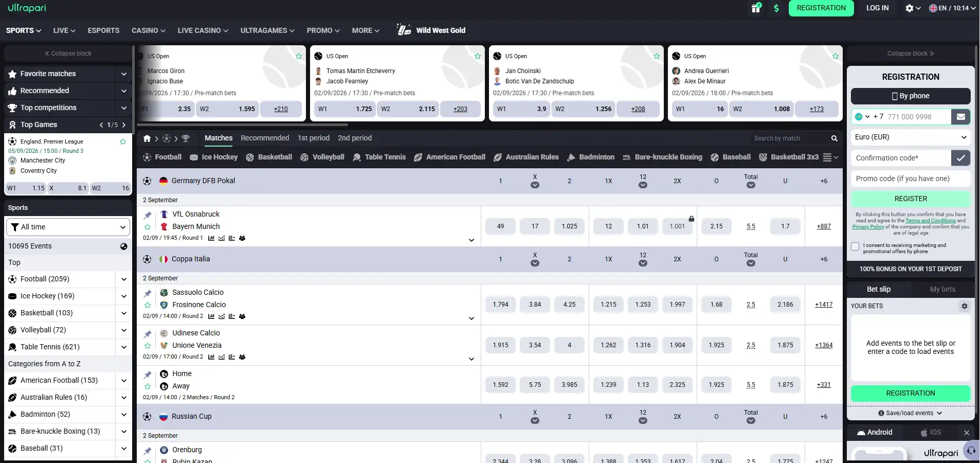This screenshot has width=980, height=463.
Task: Favorite the Jan Choinski match
Action: coord(657,56)
